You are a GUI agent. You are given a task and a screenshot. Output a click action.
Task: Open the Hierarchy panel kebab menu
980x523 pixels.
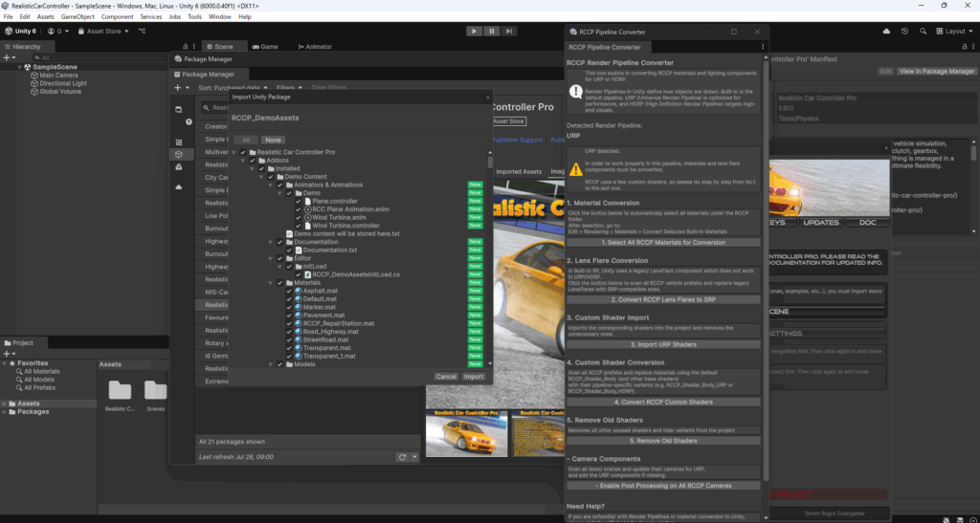pyautogui.click(x=193, y=47)
